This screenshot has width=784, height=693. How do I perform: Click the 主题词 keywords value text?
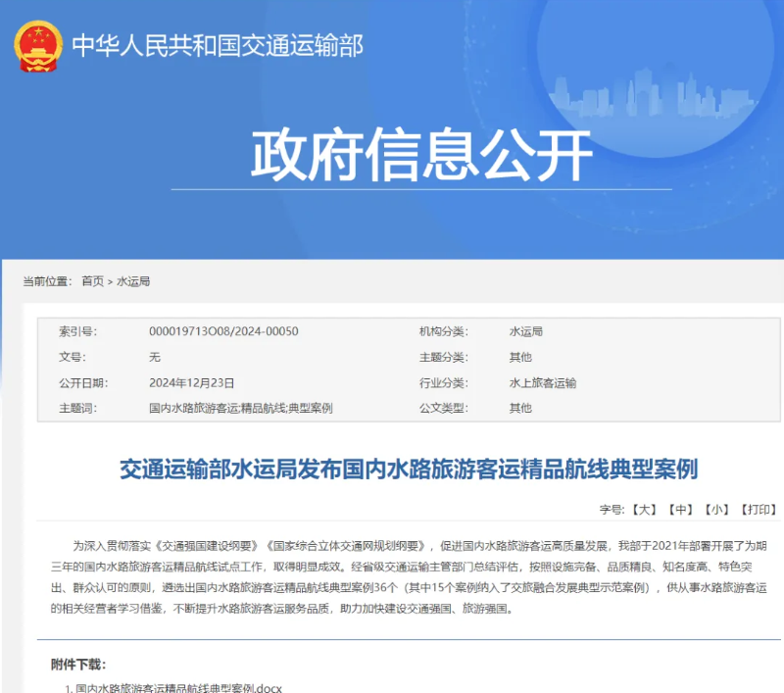coord(240,408)
